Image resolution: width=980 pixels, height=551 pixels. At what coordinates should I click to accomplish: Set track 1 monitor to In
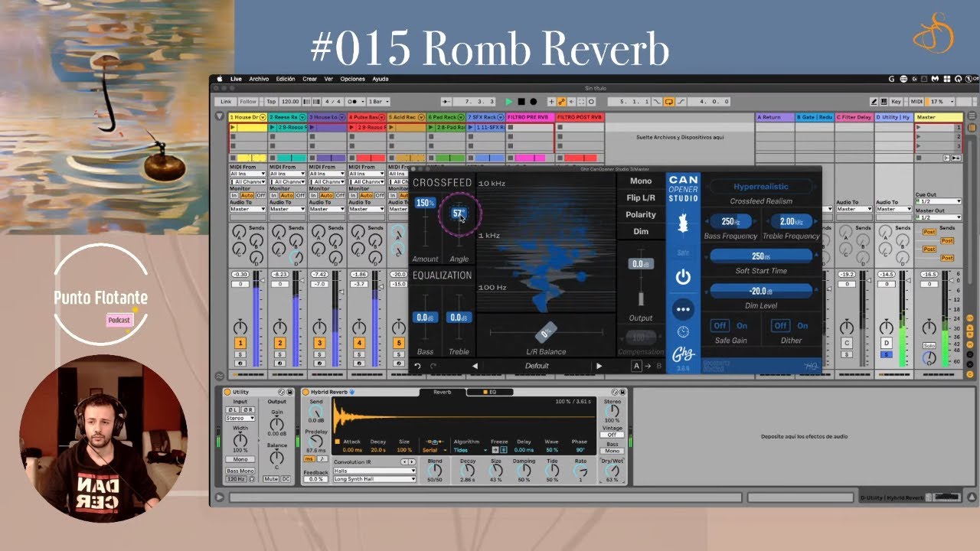pos(234,195)
